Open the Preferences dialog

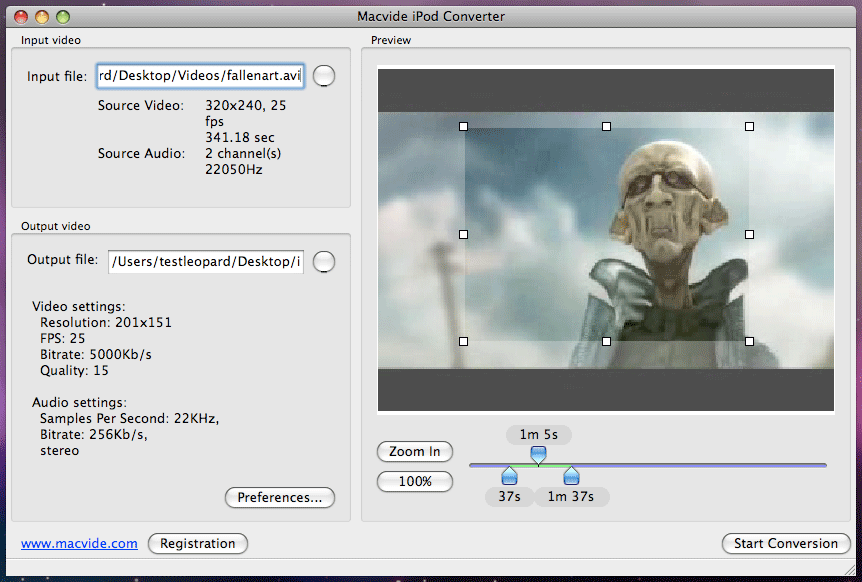click(279, 497)
